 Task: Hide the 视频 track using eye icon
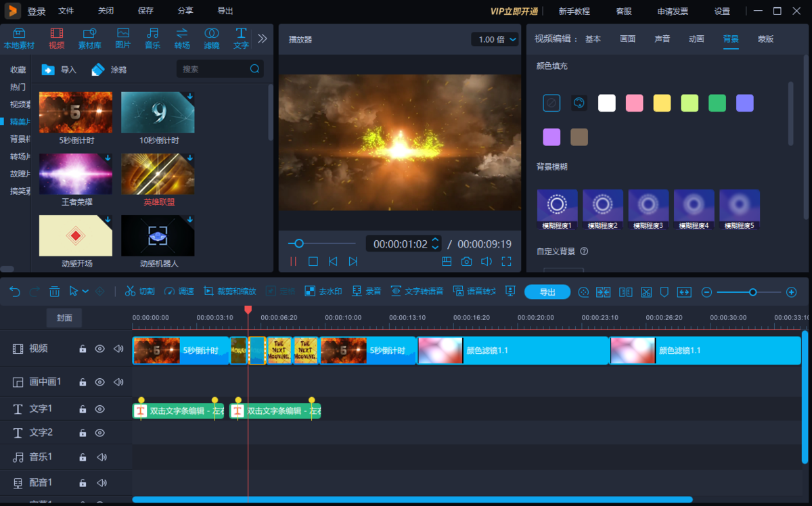pyautogui.click(x=99, y=349)
